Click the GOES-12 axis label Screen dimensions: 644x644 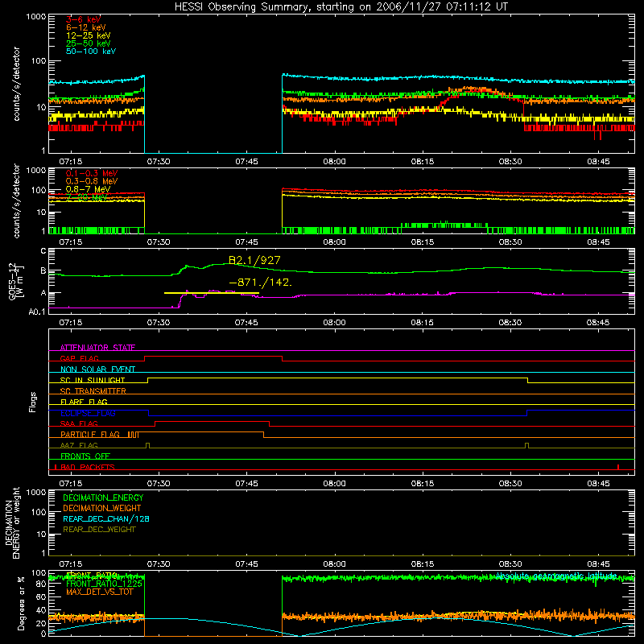point(15,281)
